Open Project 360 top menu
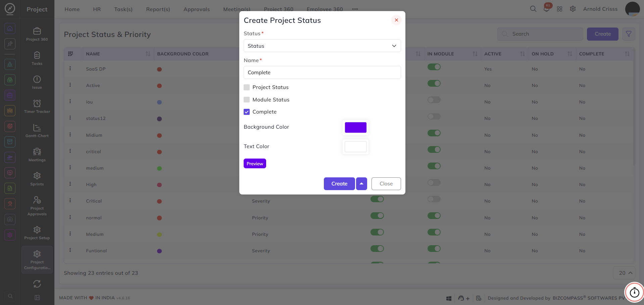This screenshot has width=644, height=305. [x=279, y=9]
